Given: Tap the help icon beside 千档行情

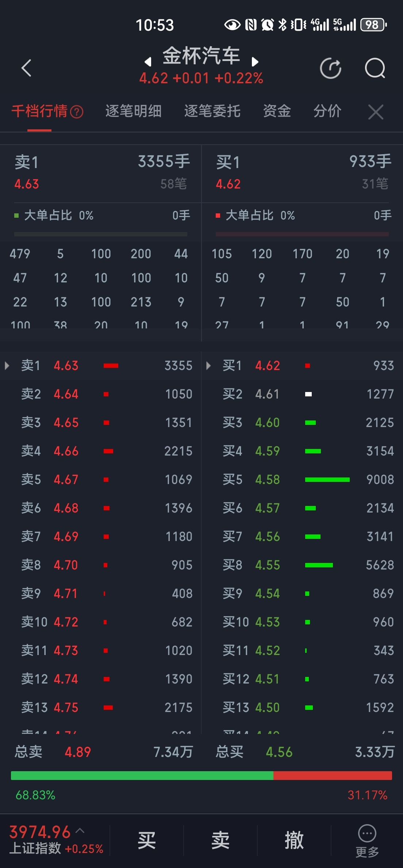Looking at the screenshot, I should (77, 112).
